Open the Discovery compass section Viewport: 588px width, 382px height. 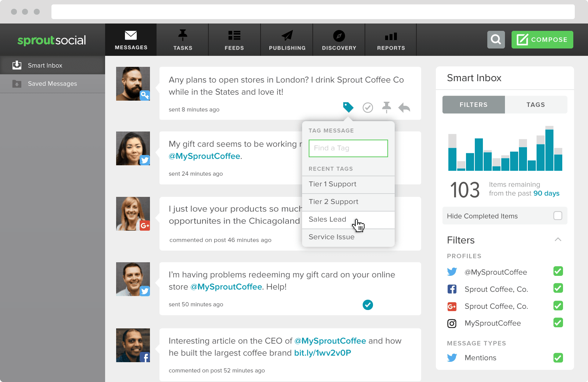point(339,40)
